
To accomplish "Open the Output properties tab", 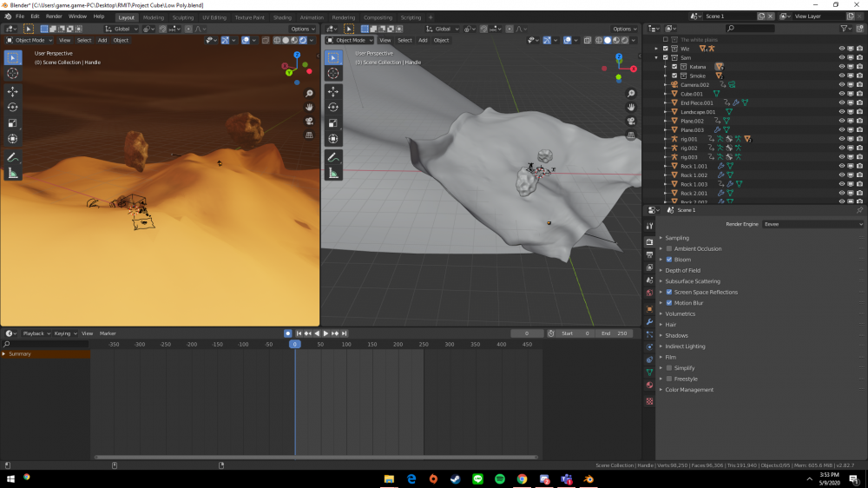I will pyautogui.click(x=649, y=254).
